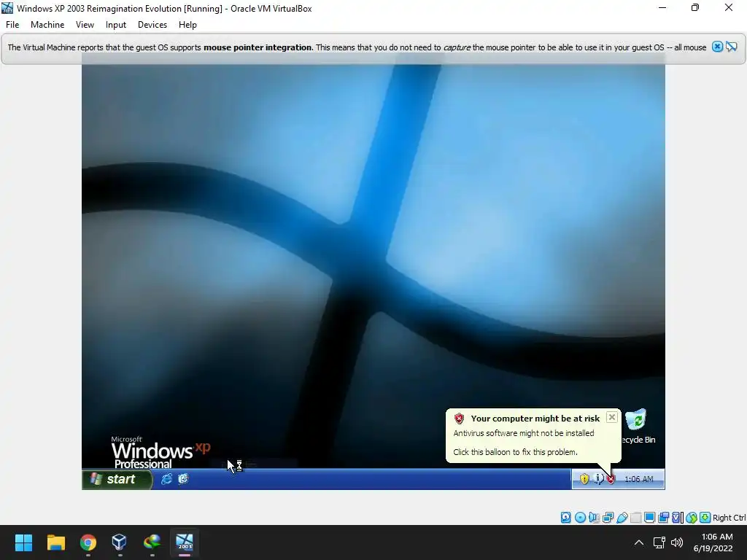This screenshot has width=747, height=560.
Task: Click the XP taskbar clock showing 1:06 AM
Action: pos(639,479)
